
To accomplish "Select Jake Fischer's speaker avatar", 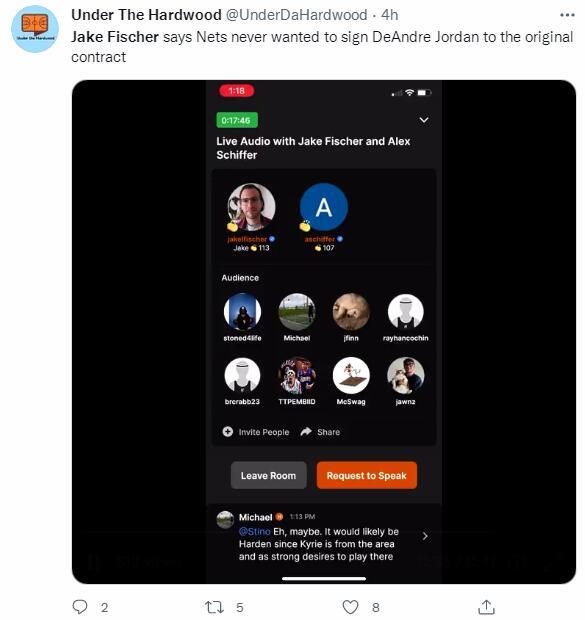I will tap(251, 207).
